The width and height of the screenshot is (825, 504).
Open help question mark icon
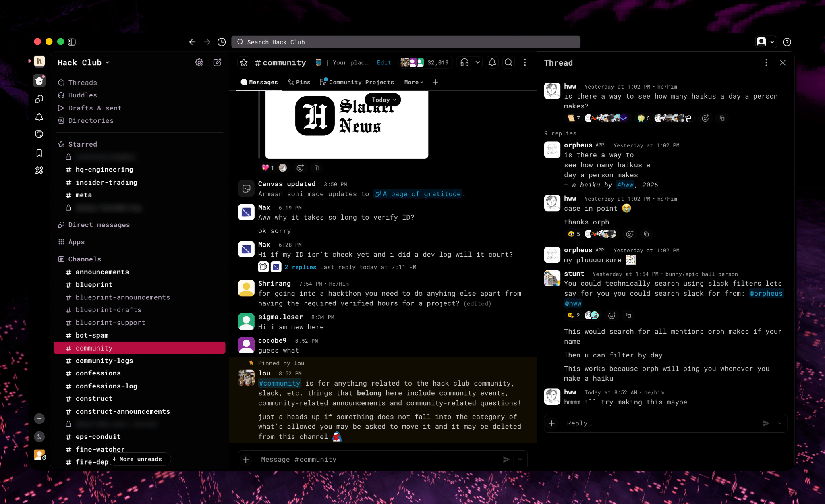click(x=787, y=42)
